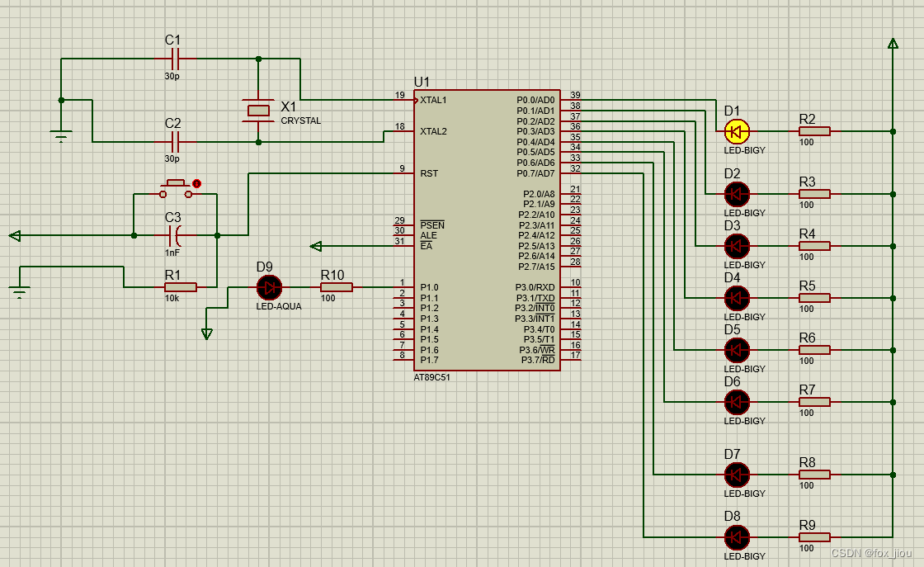924x567 pixels.
Task: Click the 1nF value under C3
Action: click(x=172, y=253)
